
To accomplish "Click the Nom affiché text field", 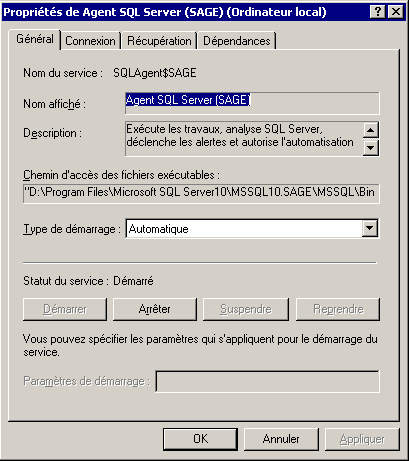I will click(252, 103).
